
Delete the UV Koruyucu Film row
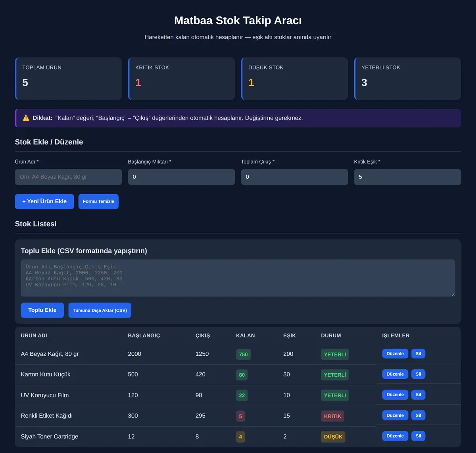418,395
